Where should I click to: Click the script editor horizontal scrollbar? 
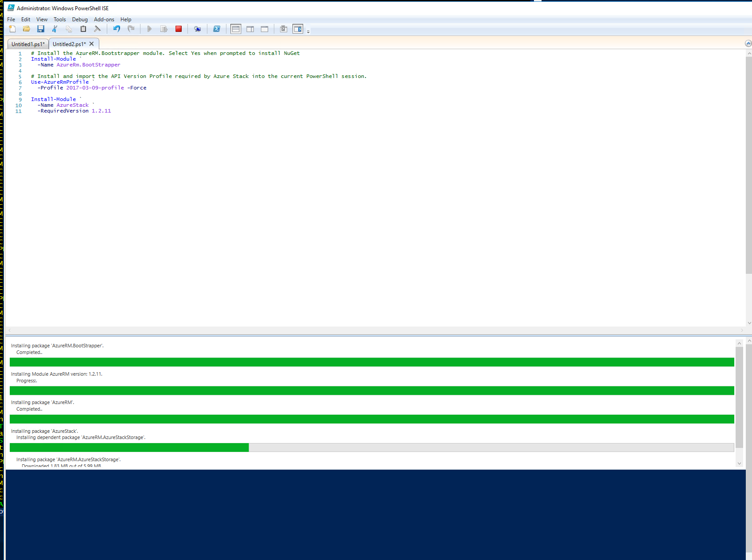(x=375, y=330)
